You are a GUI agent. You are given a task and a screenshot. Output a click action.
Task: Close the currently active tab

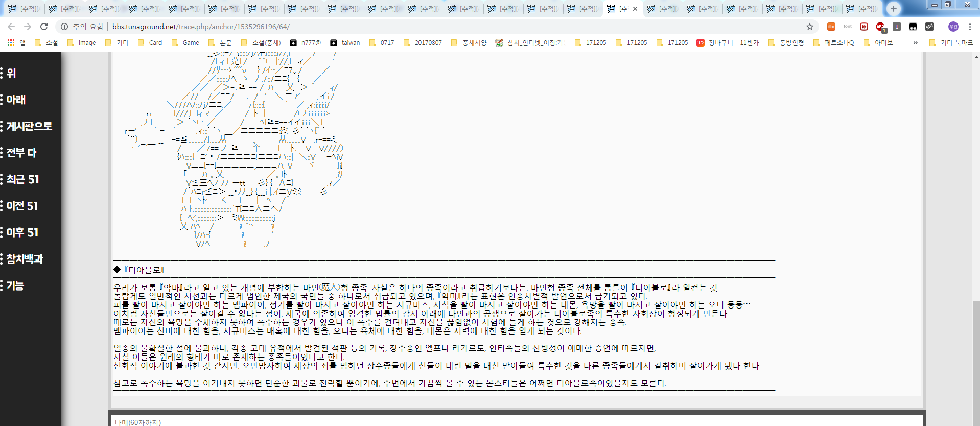tap(635, 9)
